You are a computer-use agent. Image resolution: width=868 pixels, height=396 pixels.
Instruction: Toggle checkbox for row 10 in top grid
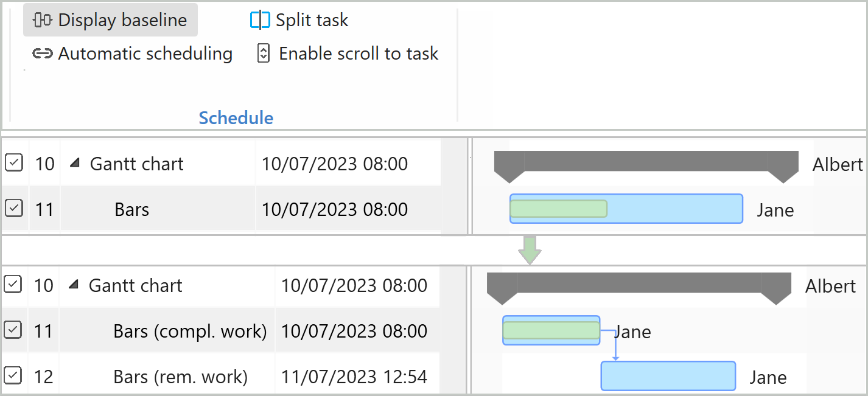(x=14, y=163)
